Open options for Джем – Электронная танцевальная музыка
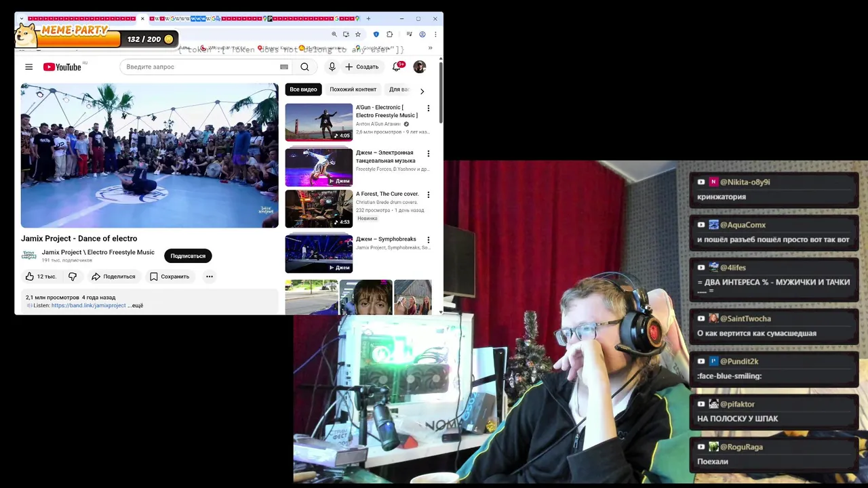Screen dimensions: 868x488 click(x=428, y=154)
